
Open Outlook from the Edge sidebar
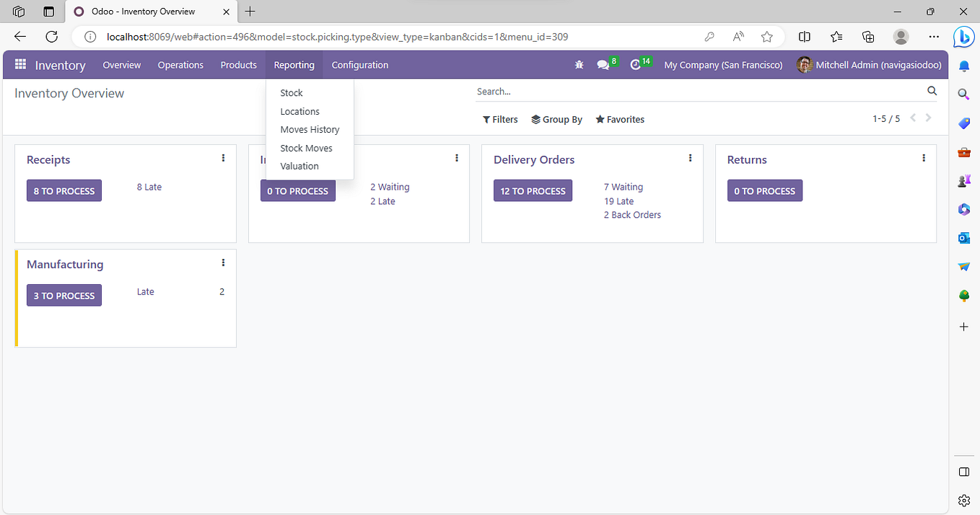click(x=963, y=237)
